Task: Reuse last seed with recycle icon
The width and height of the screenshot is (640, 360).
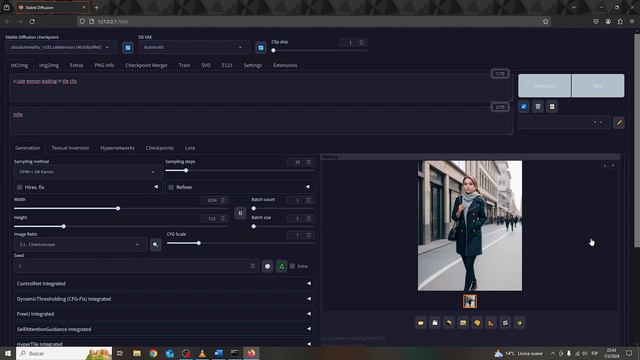Action: 282,266
